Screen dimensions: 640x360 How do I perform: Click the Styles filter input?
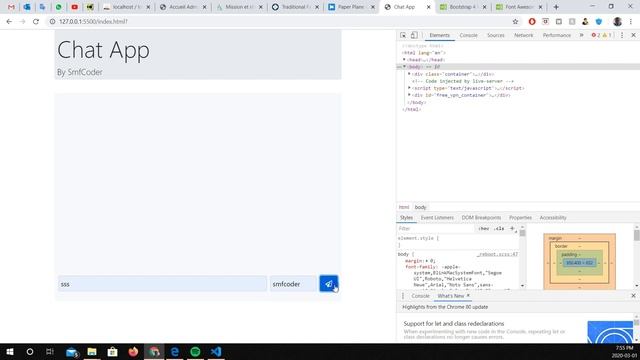tap(437, 229)
